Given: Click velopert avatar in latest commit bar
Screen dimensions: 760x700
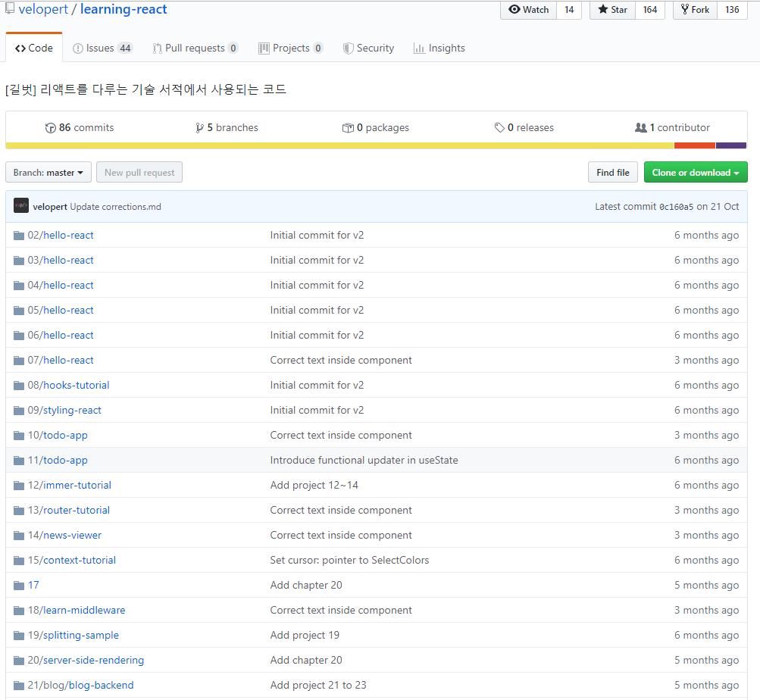Looking at the screenshot, I should [21, 205].
